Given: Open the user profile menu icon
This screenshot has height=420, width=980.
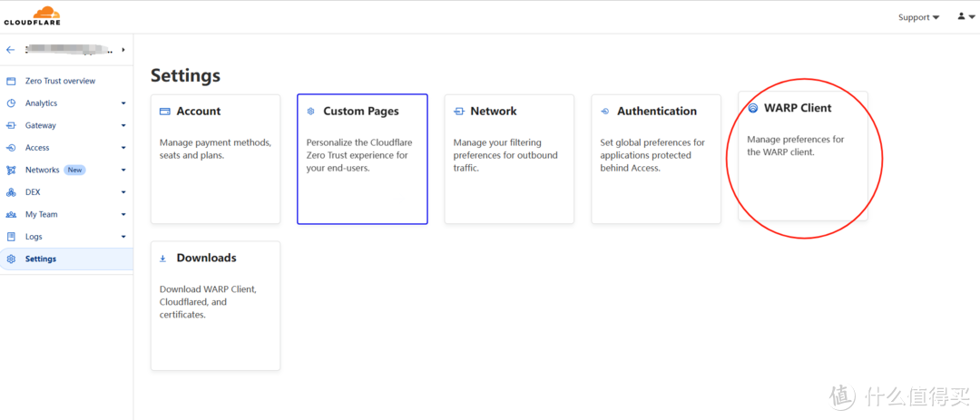Looking at the screenshot, I should tap(965, 17).
